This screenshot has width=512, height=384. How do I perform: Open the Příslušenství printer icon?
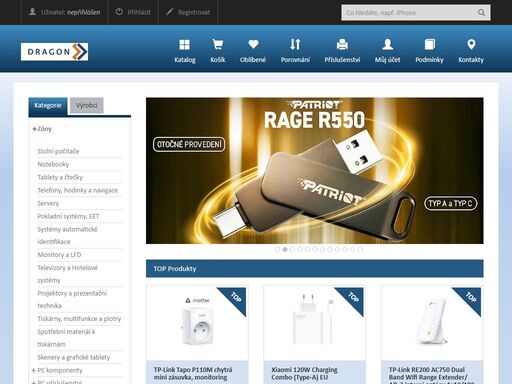[x=342, y=44]
